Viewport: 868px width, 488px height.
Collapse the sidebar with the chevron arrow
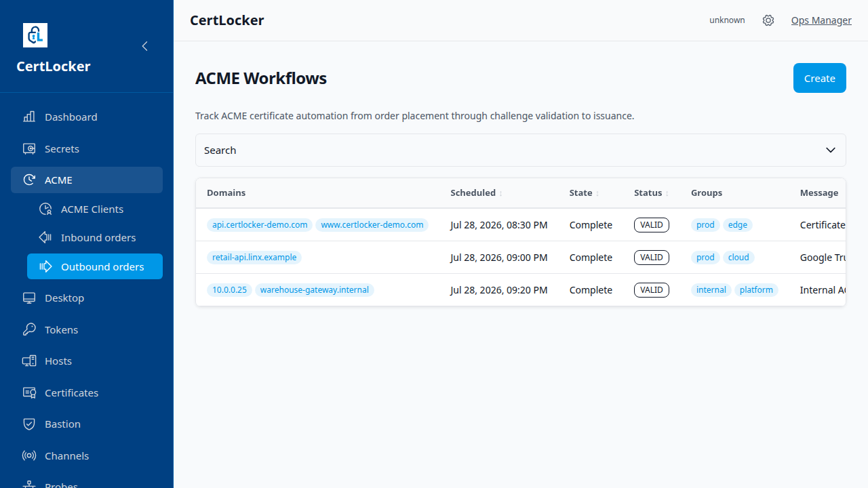144,46
